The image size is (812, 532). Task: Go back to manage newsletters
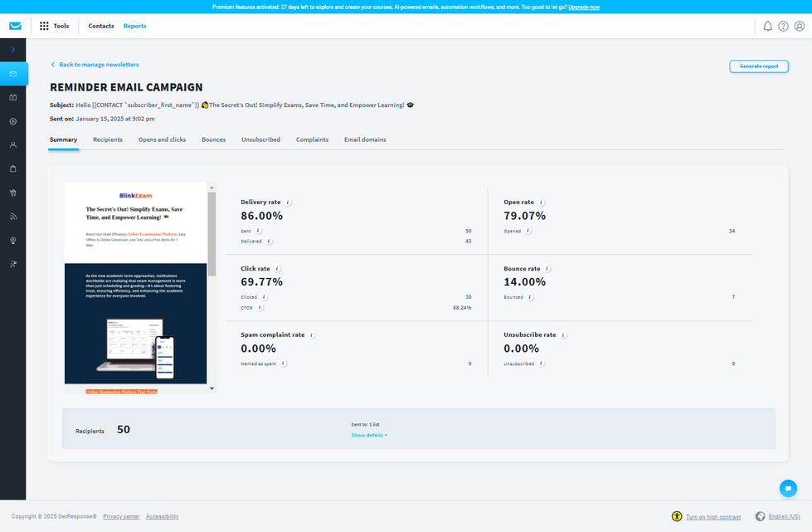[95, 65]
